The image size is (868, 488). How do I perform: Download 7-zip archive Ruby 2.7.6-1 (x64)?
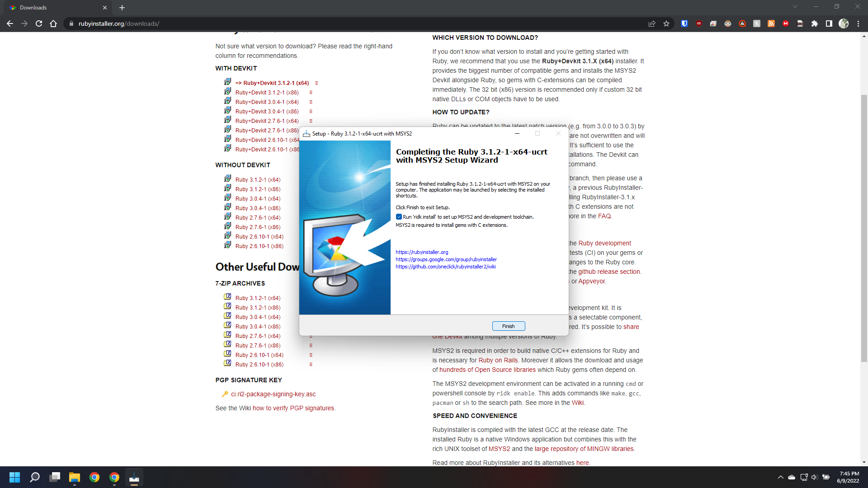point(258,336)
